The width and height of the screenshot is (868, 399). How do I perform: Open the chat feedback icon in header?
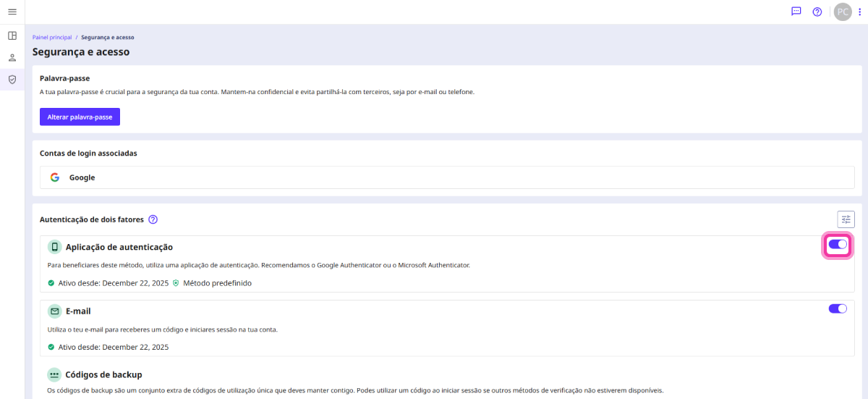coord(796,12)
